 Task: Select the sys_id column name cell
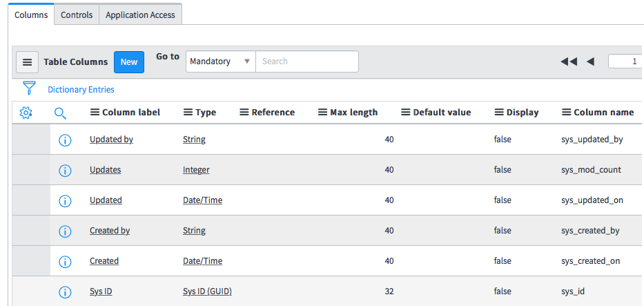[x=573, y=291]
